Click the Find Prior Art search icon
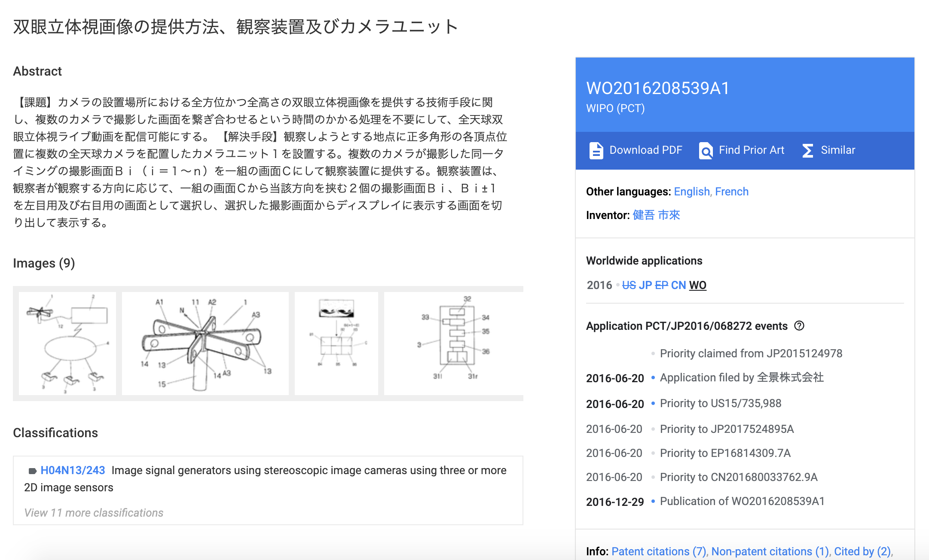 coord(706,150)
